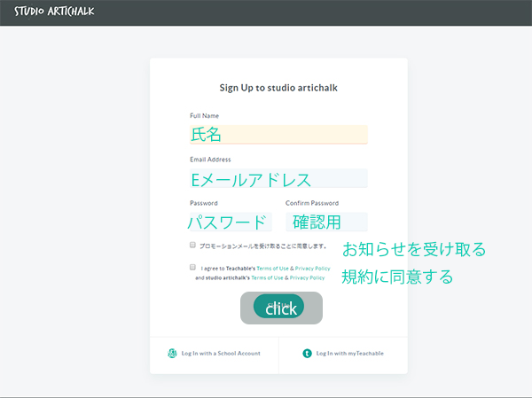Click the green Sign Up button
This screenshot has height=398, width=532.
278,306
